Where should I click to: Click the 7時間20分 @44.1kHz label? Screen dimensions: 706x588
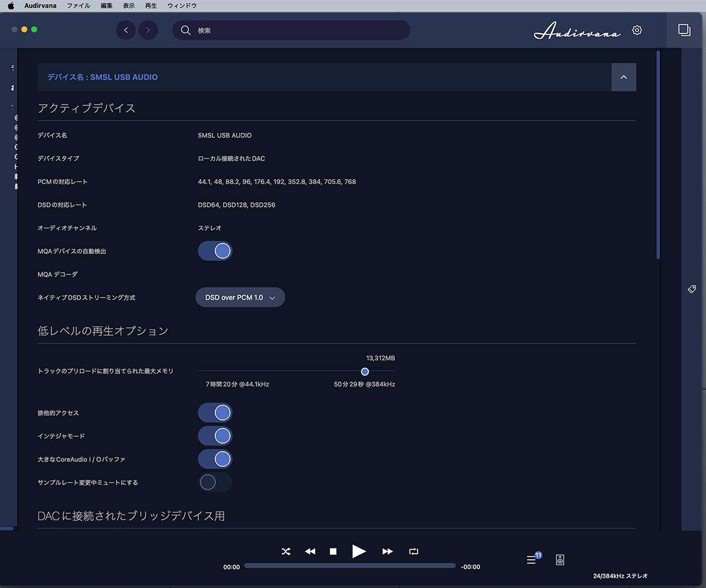(x=238, y=384)
